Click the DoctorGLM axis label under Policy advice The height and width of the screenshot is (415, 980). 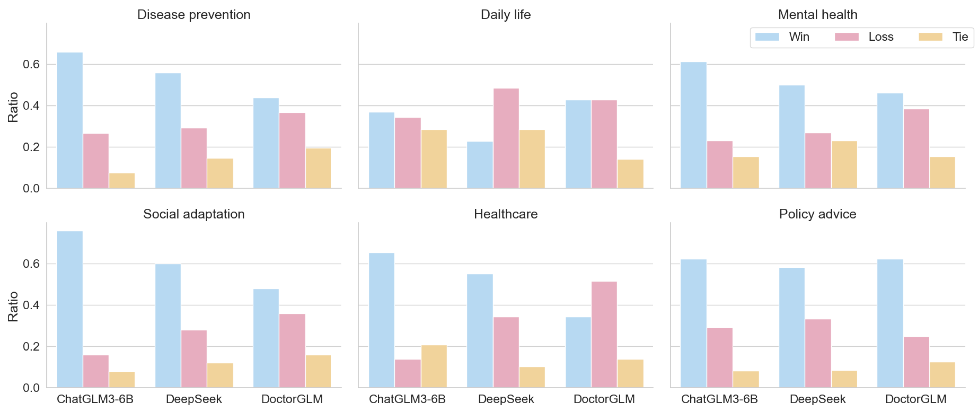pos(916,399)
